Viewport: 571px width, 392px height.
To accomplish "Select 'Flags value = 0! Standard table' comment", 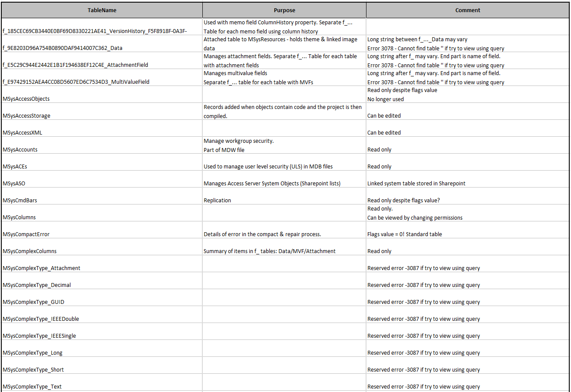I will point(468,230).
